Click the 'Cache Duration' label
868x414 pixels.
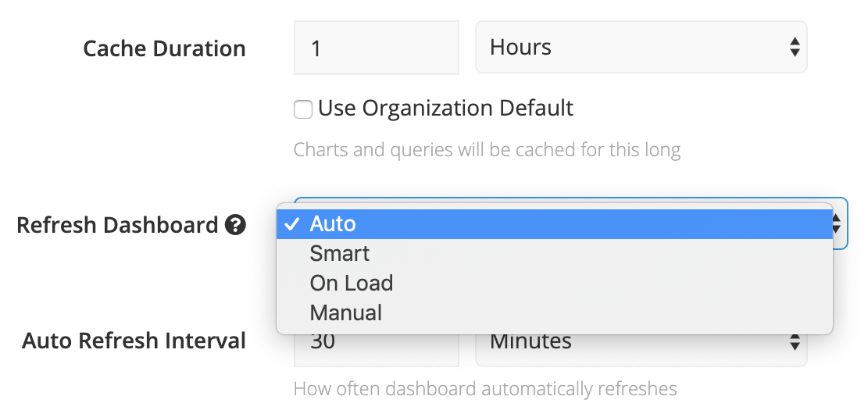pos(164,48)
